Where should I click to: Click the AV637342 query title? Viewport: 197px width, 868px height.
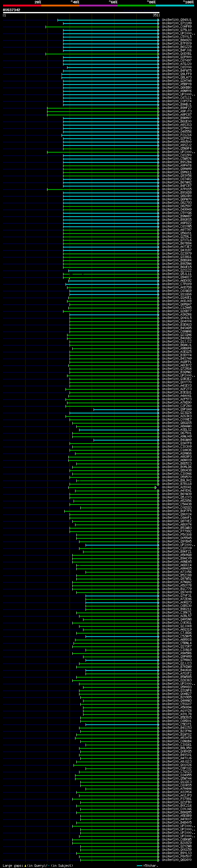point(11,10)
